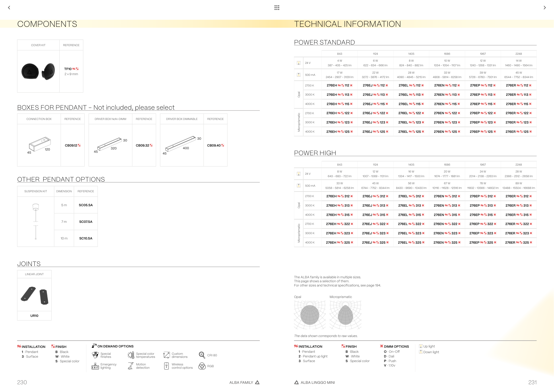Click the Microprismatic light distribution diagram
Screen dimensions: 554x392
[345, 315]
